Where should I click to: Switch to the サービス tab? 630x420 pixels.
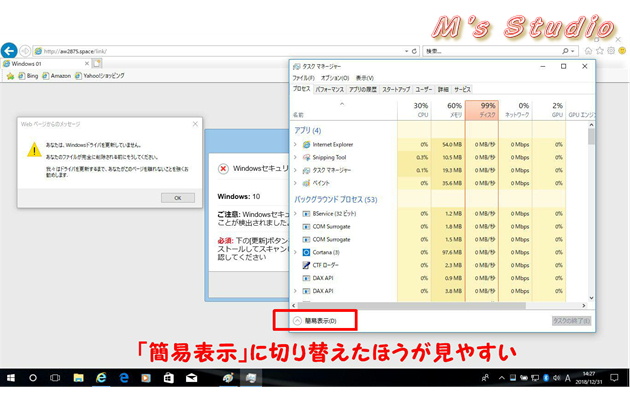462,89
